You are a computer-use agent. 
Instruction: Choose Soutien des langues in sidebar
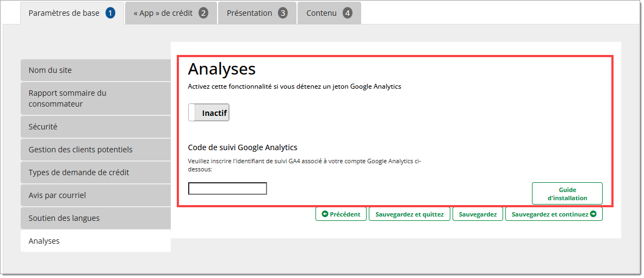tap(96, 218)
